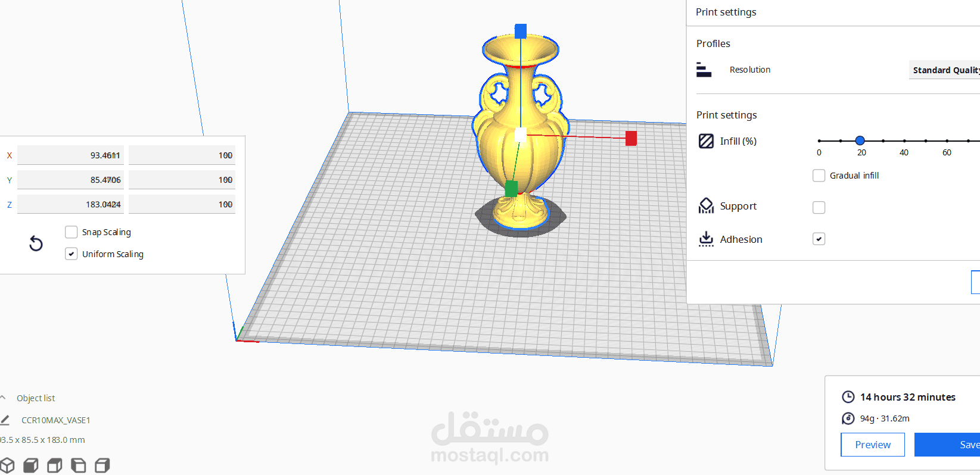The image size is (980, 475).
Task: Click the X size field showing 93.4611
Action: click(70, 155)
